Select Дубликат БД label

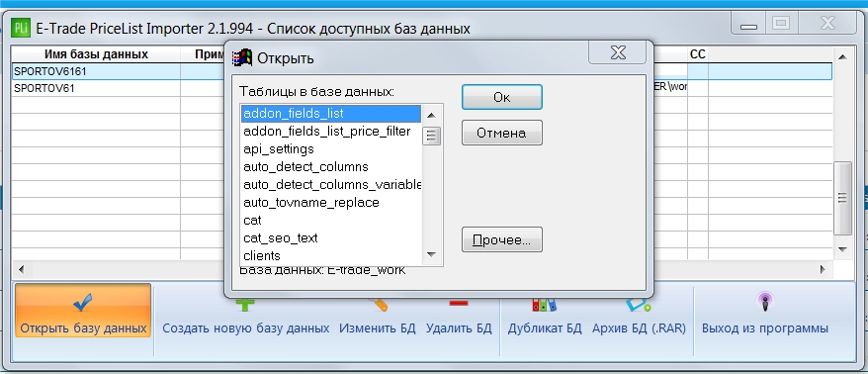click(545, 328)
